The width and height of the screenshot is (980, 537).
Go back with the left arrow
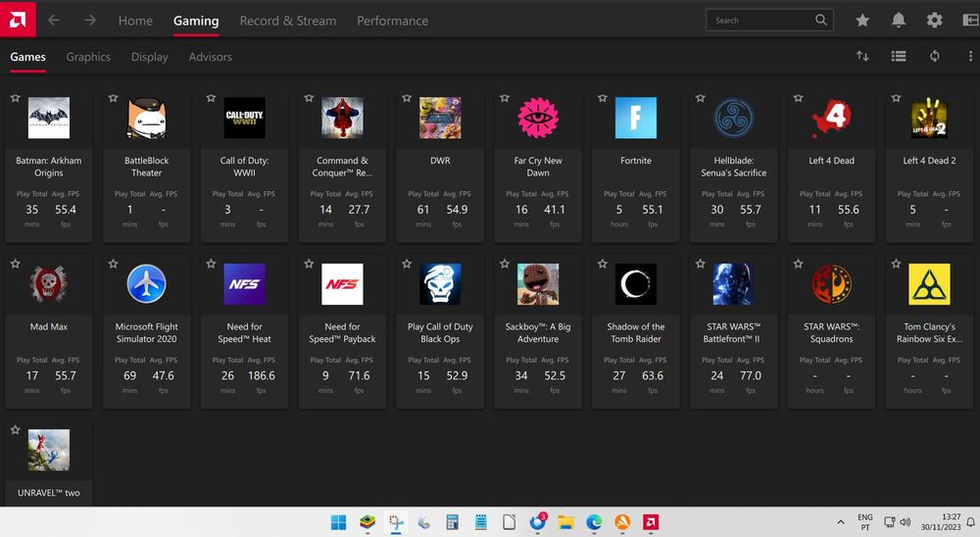click(54, 20)
